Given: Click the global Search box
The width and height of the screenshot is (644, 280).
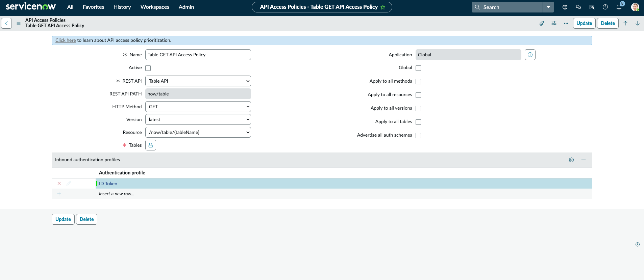Looking at the screenshot, I should pos(507,7).
